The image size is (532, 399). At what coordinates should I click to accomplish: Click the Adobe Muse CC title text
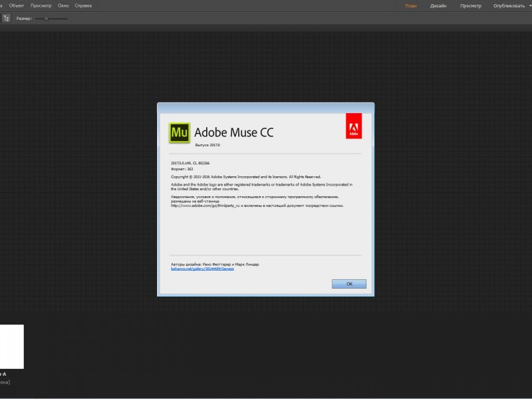point(234,132)
